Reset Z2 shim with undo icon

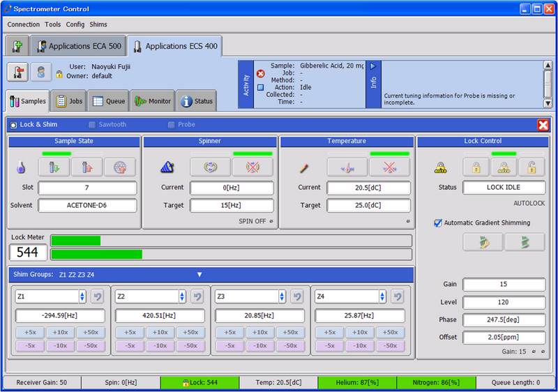[x=197, y=296]
